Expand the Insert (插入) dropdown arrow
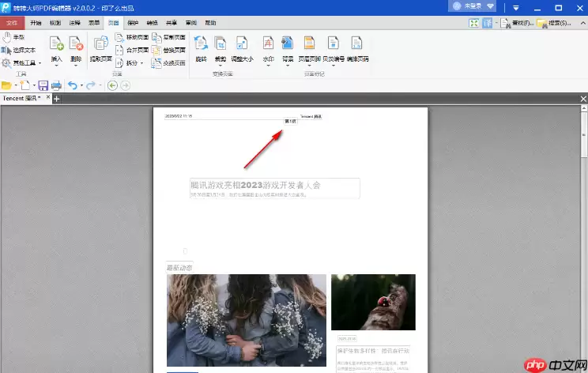 [x=57, y=66]
